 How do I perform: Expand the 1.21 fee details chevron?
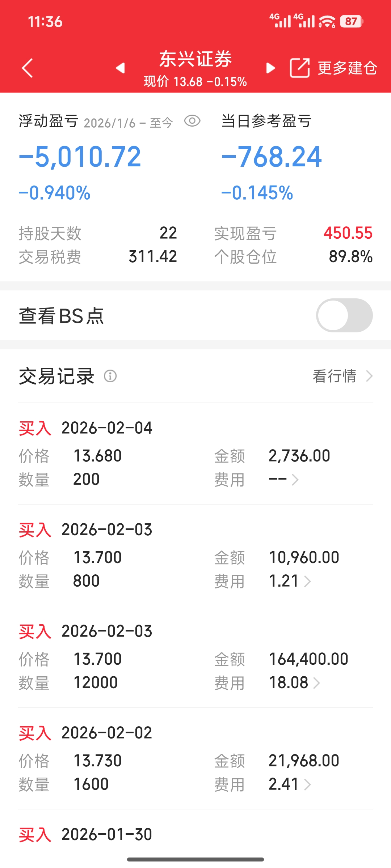click(307, 582)
